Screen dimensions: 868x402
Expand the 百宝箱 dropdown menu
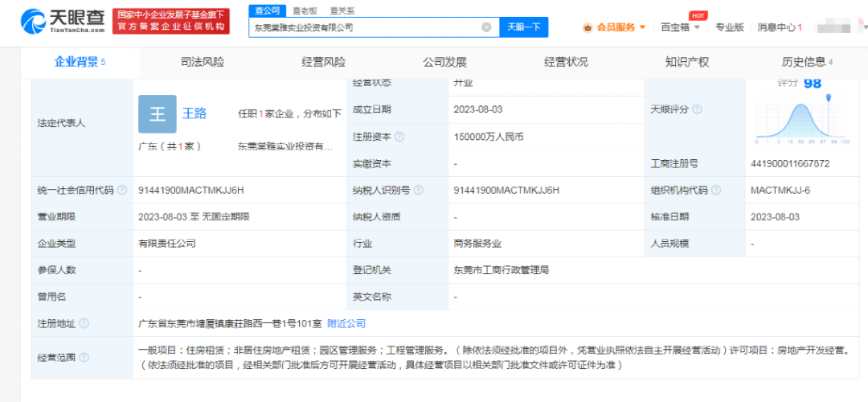680,27
